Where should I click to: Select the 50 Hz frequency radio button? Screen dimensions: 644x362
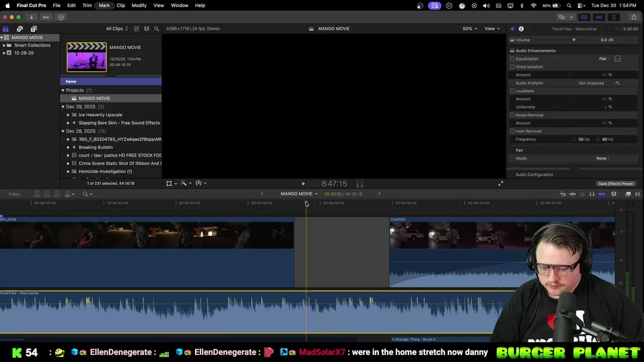click(575, 139)
